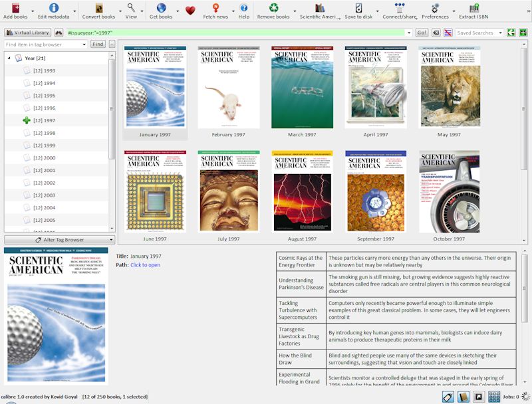
Task: Open the Scientific American library icon
Action: (x=320, y=8)
